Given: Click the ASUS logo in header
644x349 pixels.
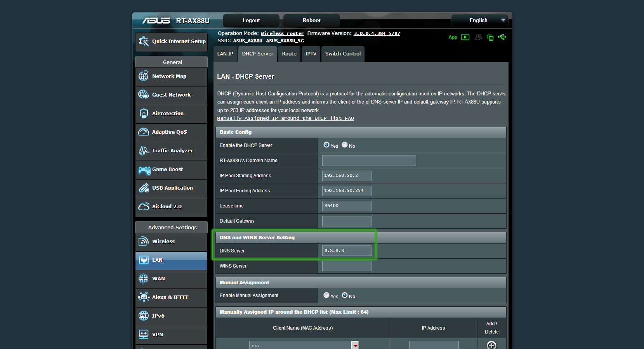Looking at the screenshot, I should 156,21.
